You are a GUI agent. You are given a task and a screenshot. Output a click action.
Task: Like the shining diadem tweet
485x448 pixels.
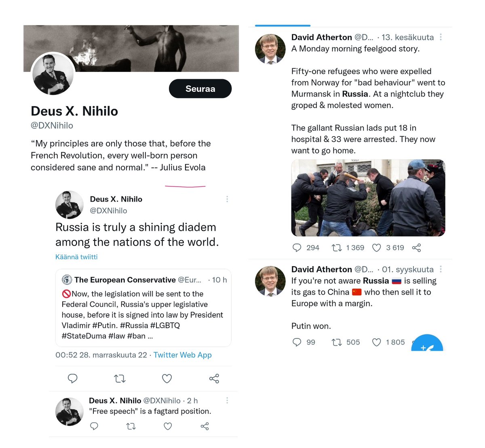(x=167, y=379)
